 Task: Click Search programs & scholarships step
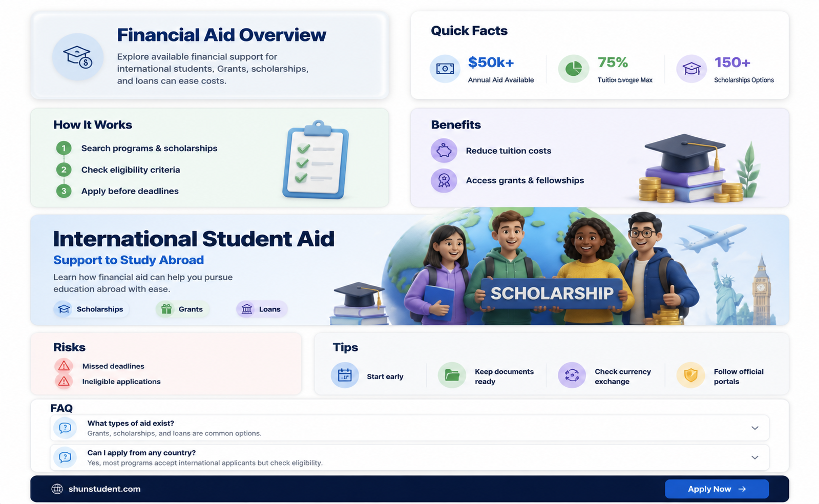pos(149,149)
